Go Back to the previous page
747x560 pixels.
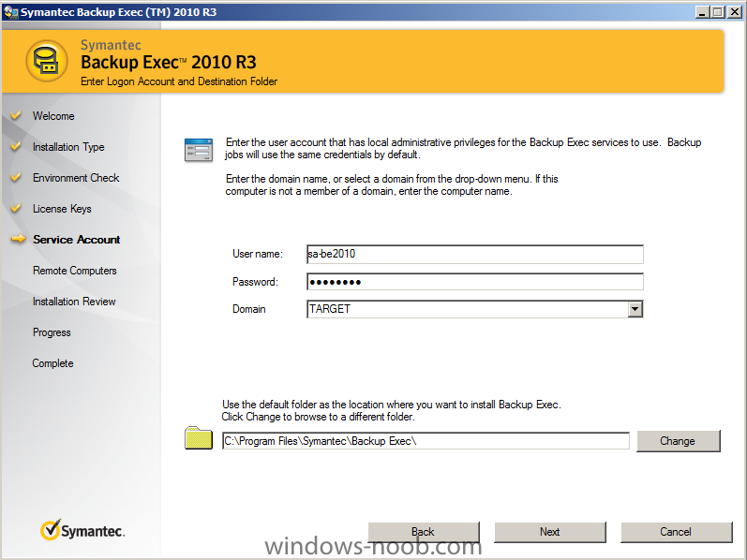[x=424, y=532]
